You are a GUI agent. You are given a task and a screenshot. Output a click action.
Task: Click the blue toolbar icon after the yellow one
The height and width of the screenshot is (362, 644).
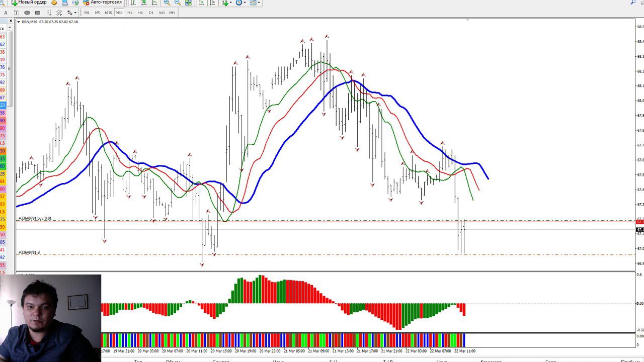click(x=65, y=3)
